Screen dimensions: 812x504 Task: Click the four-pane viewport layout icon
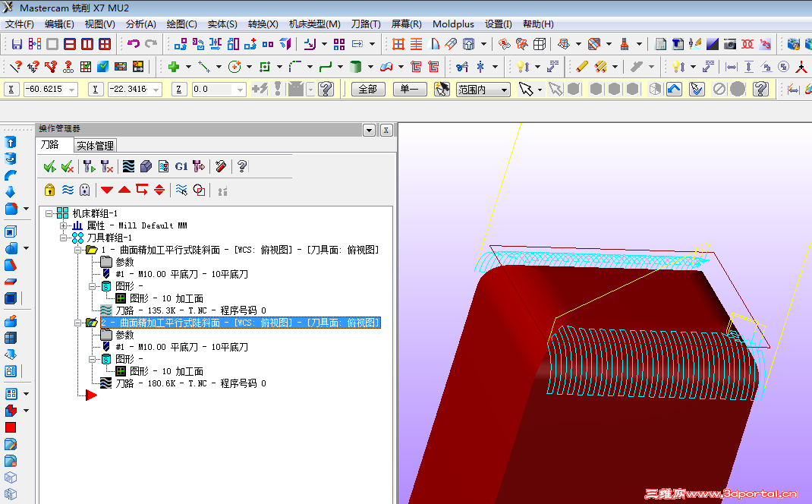click(105, 44)
